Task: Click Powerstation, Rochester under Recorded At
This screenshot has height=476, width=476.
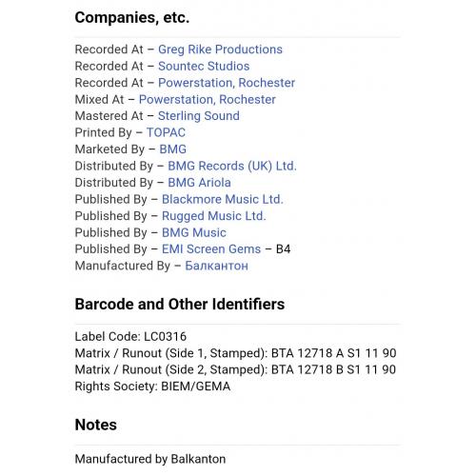Action: tap(227, 83)
